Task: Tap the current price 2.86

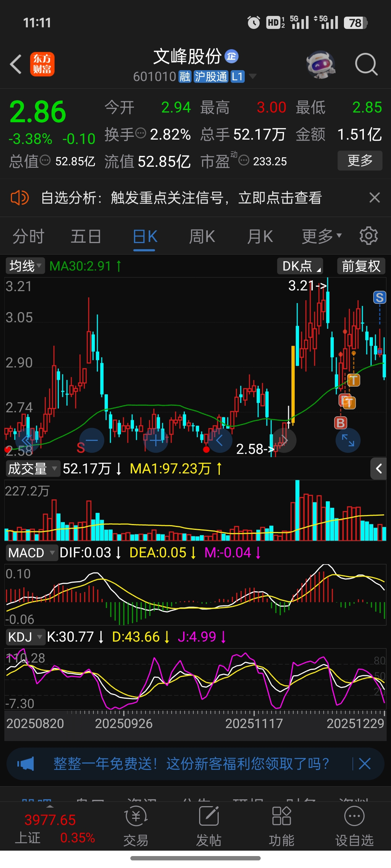Action: [x=38, y=112]
